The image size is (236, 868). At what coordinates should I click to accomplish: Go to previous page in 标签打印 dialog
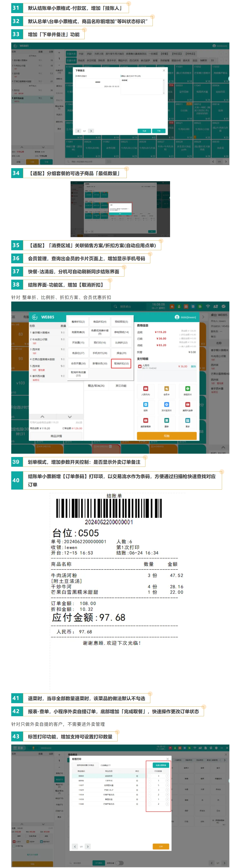75,846
